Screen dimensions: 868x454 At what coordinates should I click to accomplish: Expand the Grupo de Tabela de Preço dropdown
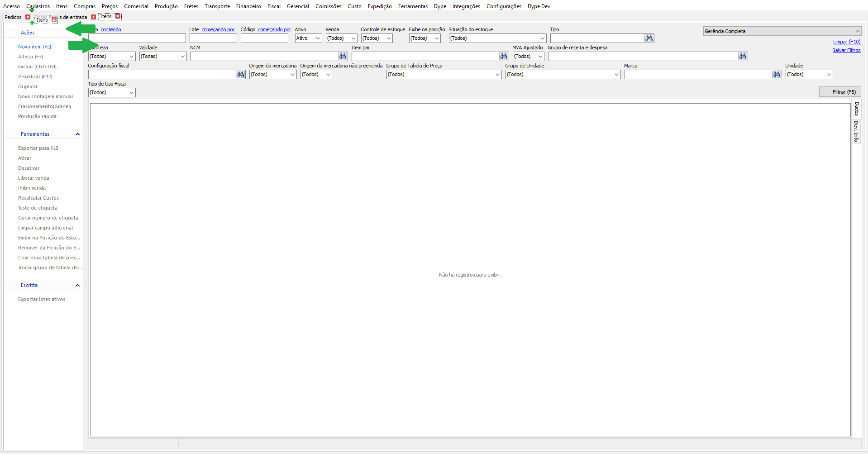click(x=444, y=75)
